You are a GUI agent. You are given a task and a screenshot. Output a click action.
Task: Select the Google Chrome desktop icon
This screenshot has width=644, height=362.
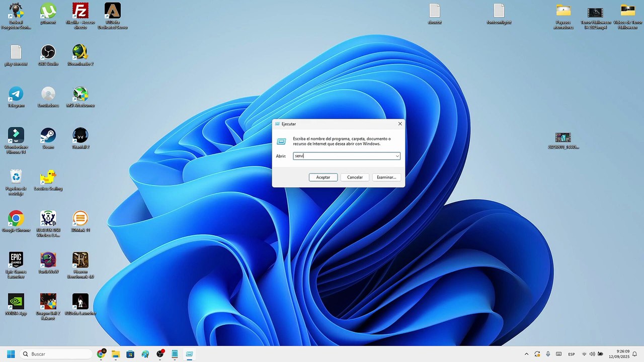coord(16,221)
